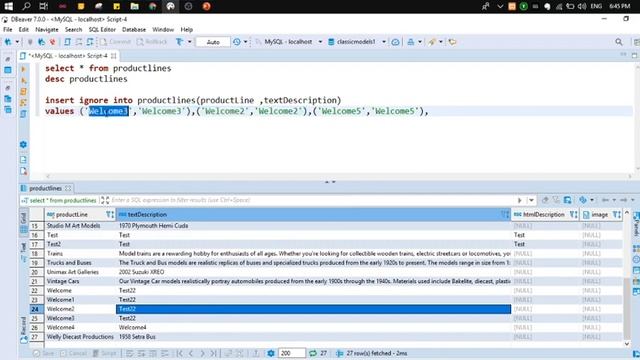This screenshot has height=360, width=640.
Task: Click the gear icon in editor left gutter
Action: [23, 144]
